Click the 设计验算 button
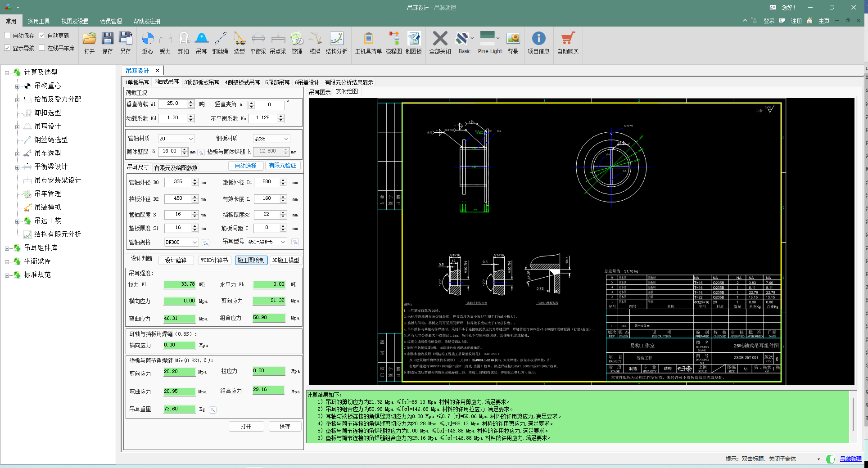 click(176, 260)
